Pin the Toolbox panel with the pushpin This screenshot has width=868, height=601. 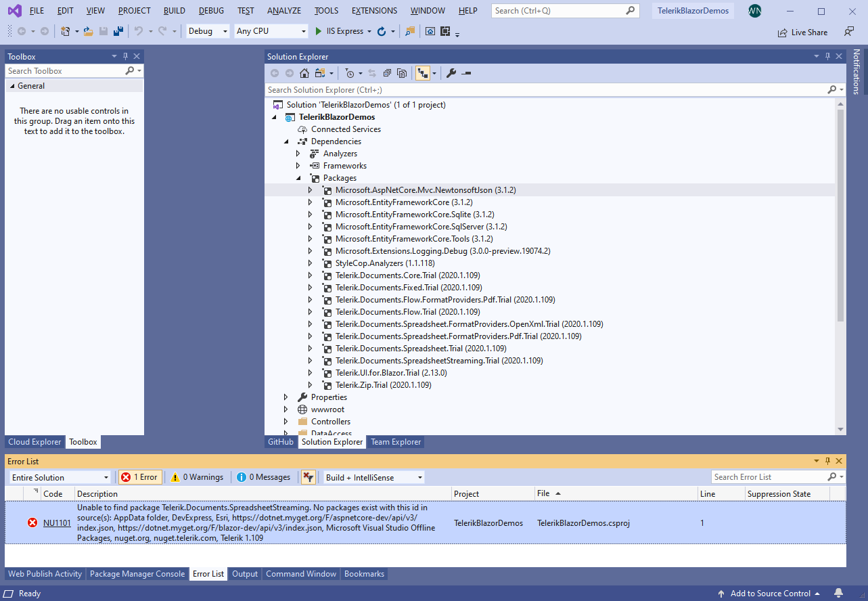coord(125,57)
